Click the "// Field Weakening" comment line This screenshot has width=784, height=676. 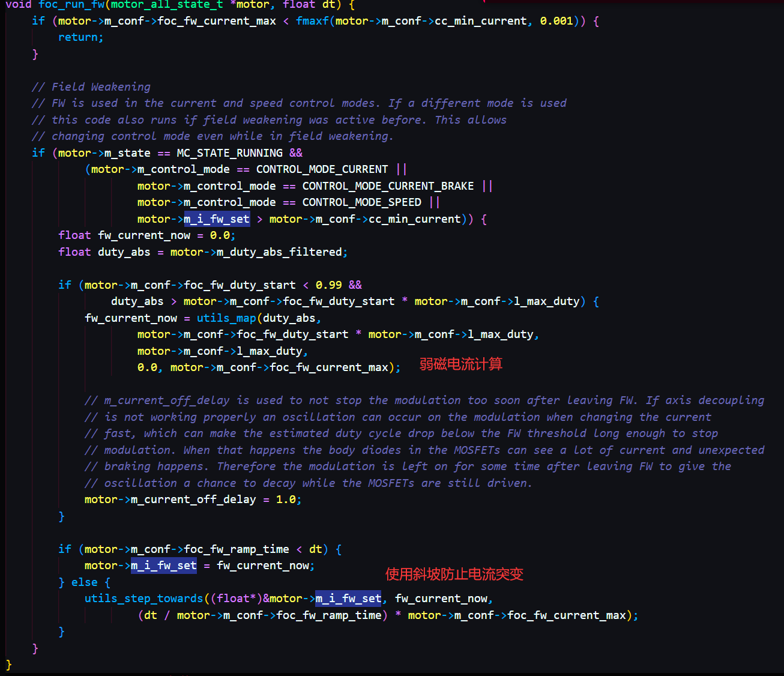(91, 87)
